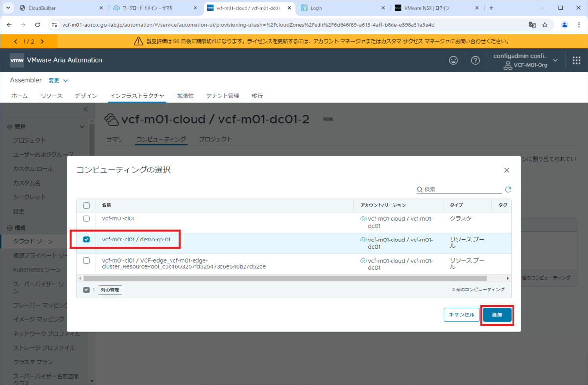Open カスタム ロール in the sidebar
The width and height of the screenshot is (588, 385).
pos(33,168)
